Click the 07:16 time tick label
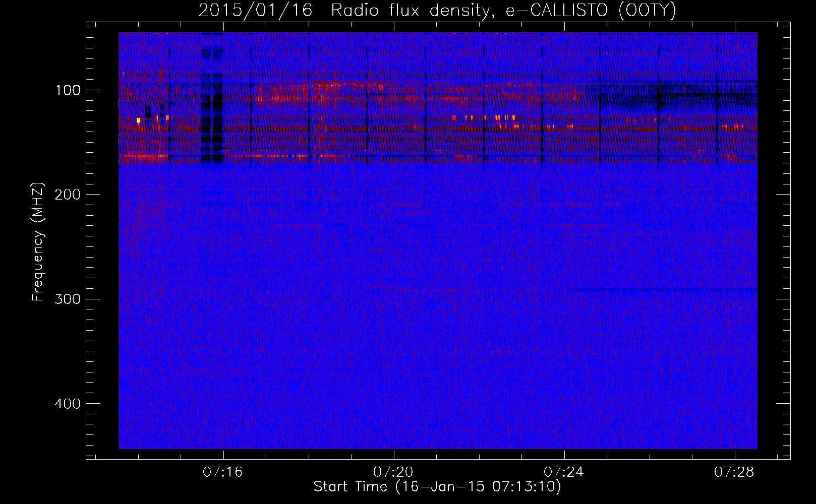The height and width of the screenshot is (504, 816). tap(223, 472)
